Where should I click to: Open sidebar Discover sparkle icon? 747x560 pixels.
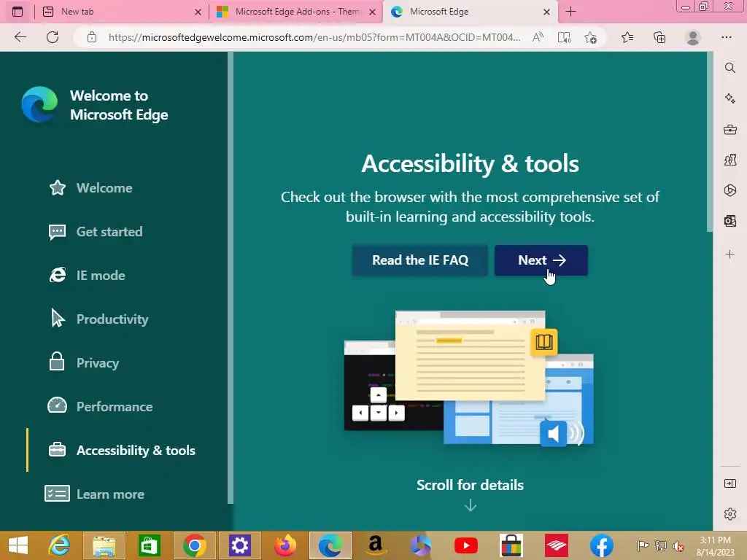[x=729, y=98]
